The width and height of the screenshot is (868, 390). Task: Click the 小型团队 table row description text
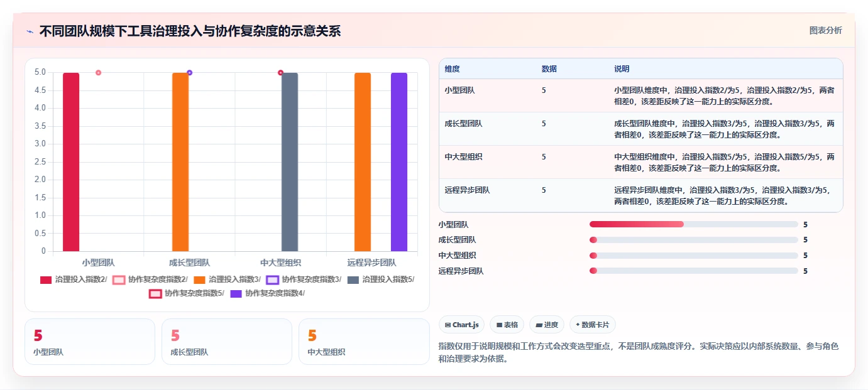point(724,95)
